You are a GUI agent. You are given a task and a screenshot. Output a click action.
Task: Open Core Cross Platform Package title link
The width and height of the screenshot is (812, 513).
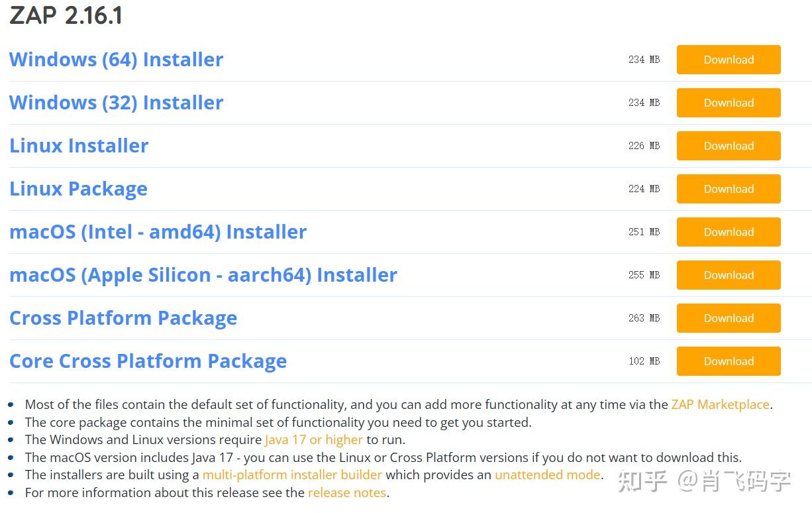coord(148,361)
